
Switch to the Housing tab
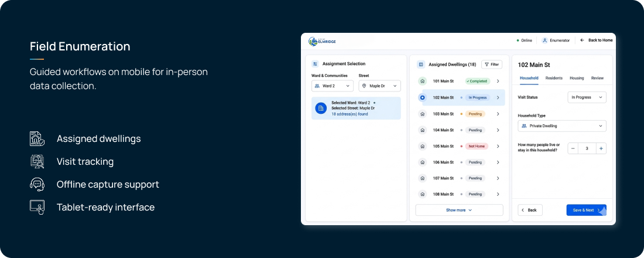click(x=577, y=78)
